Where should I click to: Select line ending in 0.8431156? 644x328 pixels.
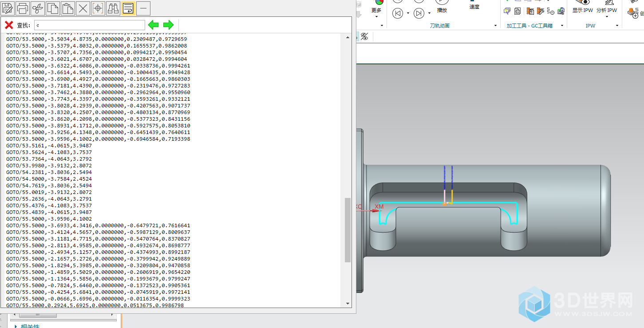[x=98, y=119]
